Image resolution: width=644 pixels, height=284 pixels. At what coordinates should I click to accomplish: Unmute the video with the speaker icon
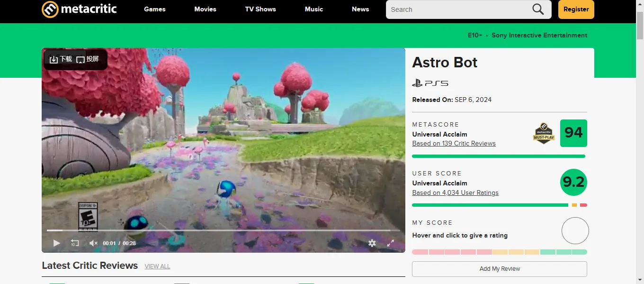click(93, 243)
